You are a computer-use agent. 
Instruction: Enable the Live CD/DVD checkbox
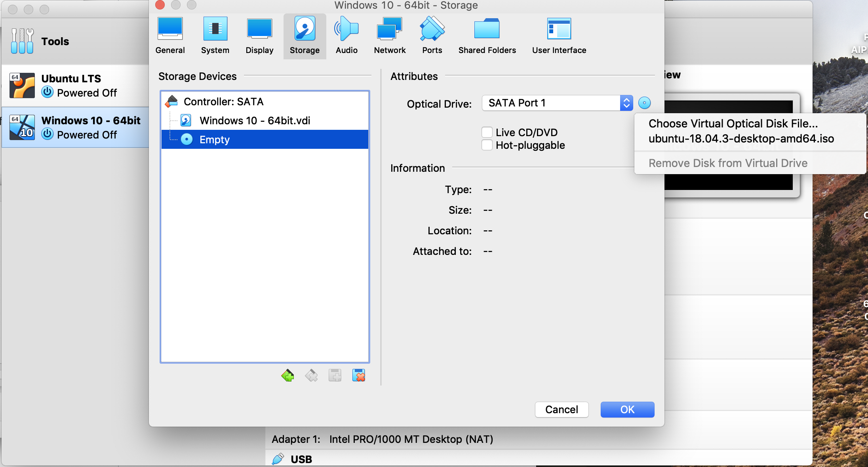click(x=487, y=132)
